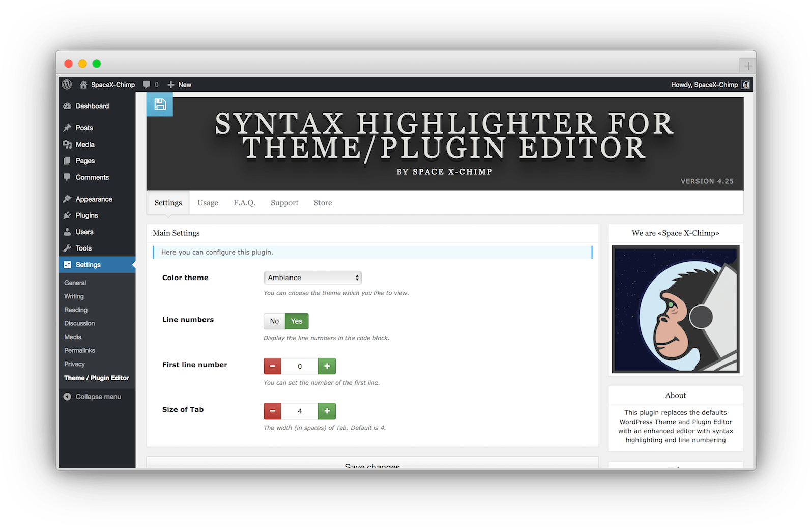The width and height of the screenshot is (812, 527).
Task: Open the Store tab
Action: pyautogui.click(x=323, y=203)
